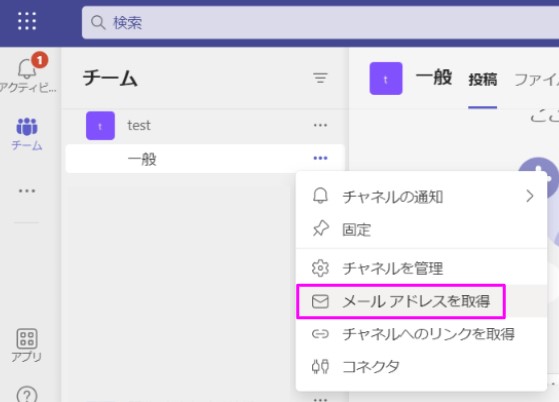This screenshot has width=559, height=402.
Task: Open the help question mark icon
Action: (27, 395)
